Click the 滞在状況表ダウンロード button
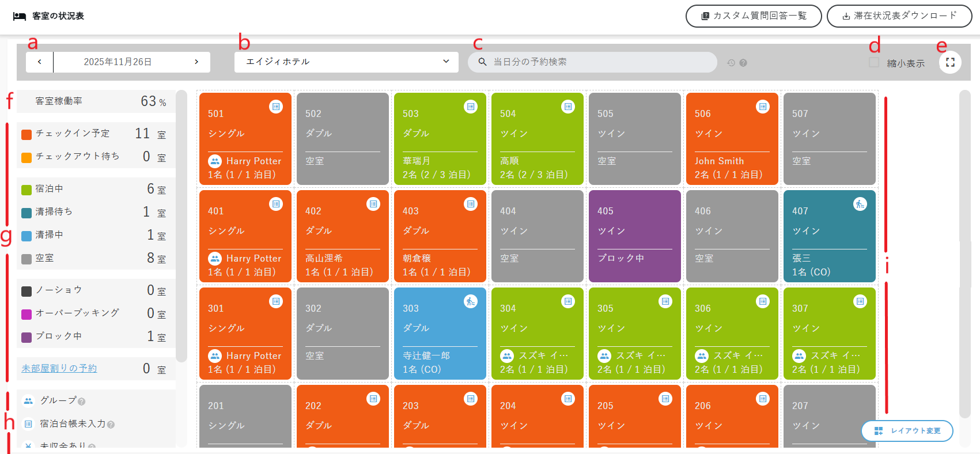The height and width of the screenshot is (454, 980). 899,16
